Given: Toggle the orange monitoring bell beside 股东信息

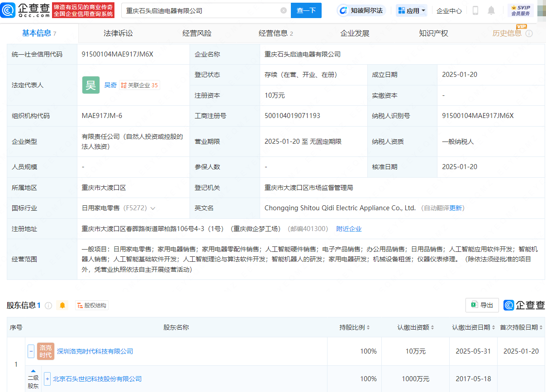Looking at the screenshot, I should tap(62, 305).
